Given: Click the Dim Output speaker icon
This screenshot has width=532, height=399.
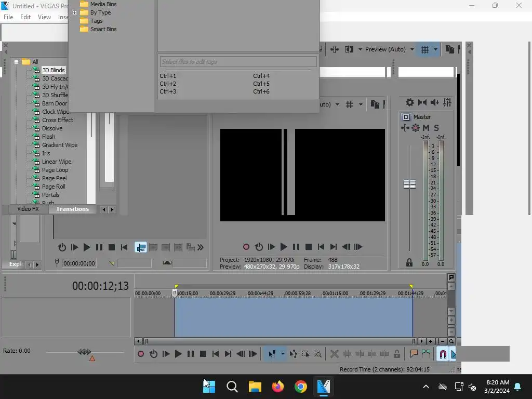Looking at the screenshot, I should click(x=435, y=102).
